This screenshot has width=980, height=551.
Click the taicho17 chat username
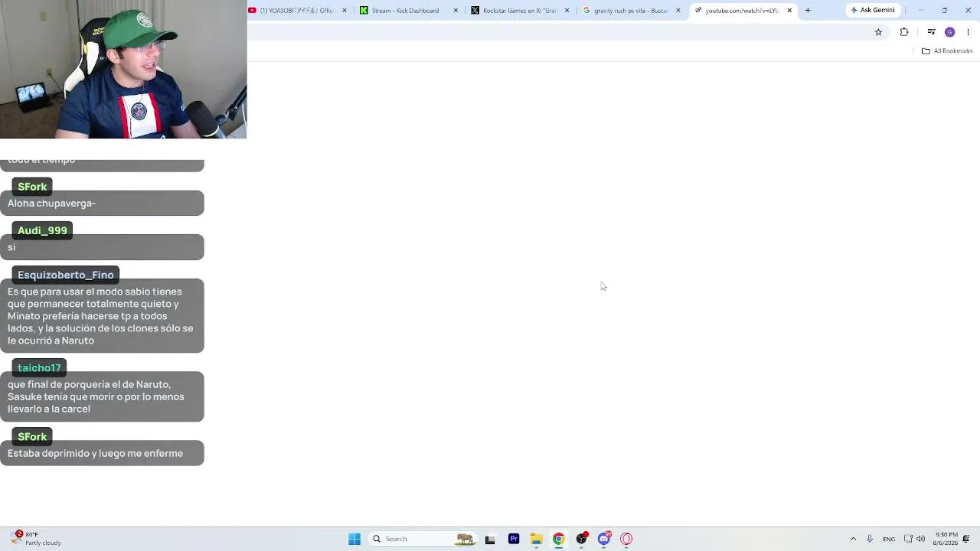[39, 368]
